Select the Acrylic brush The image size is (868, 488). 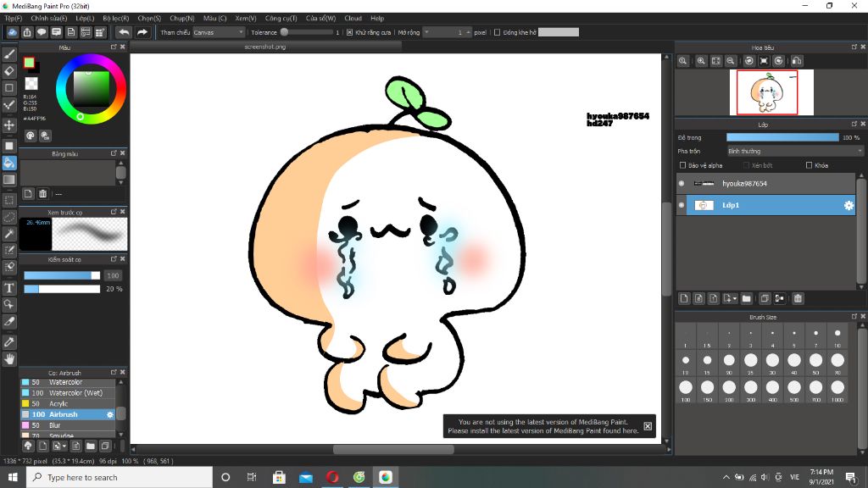(x=68, y=404)
